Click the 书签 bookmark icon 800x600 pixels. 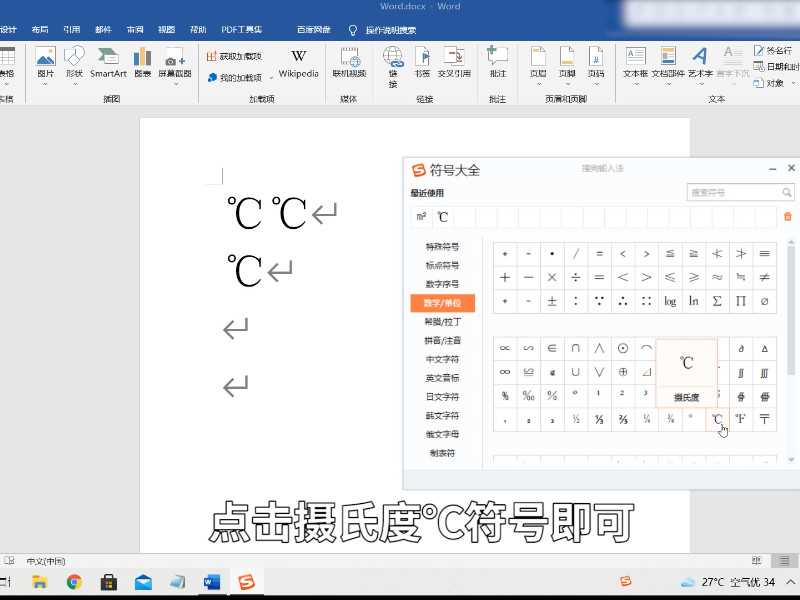[422, 62]
